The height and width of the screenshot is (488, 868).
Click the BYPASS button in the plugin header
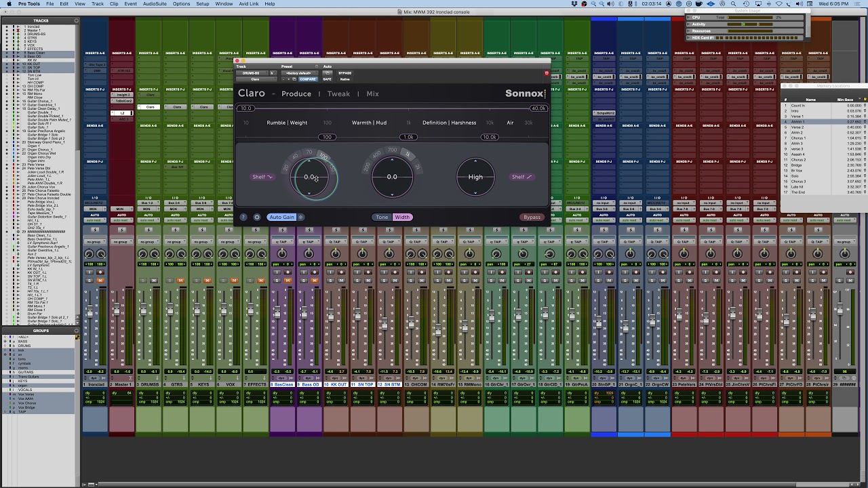point(345,73)
